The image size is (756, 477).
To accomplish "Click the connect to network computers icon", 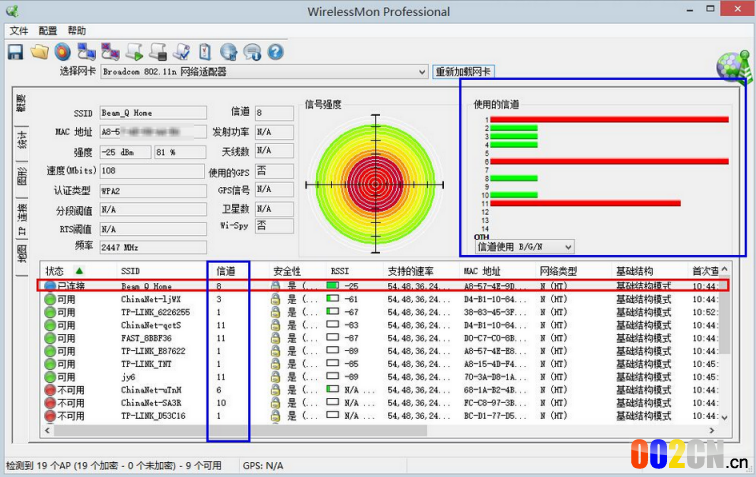I will click(x=86, y=52).
